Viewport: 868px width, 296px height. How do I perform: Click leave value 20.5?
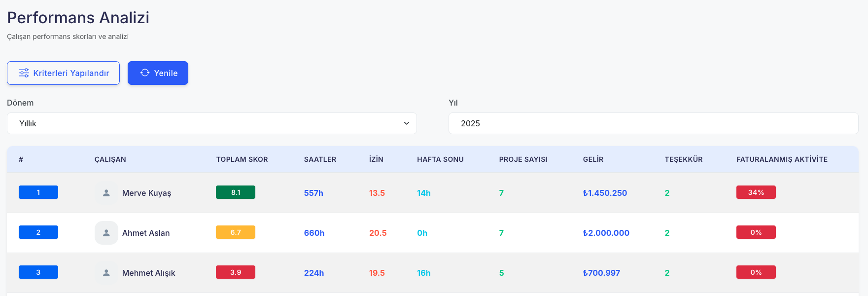378,233
